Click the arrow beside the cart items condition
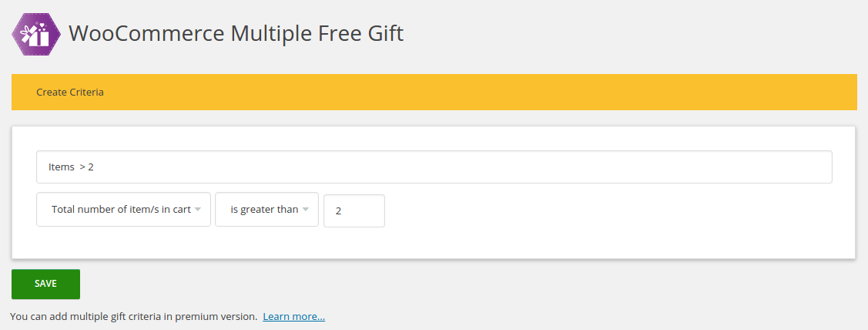This screenshot has height=330, width=868. 198,210
